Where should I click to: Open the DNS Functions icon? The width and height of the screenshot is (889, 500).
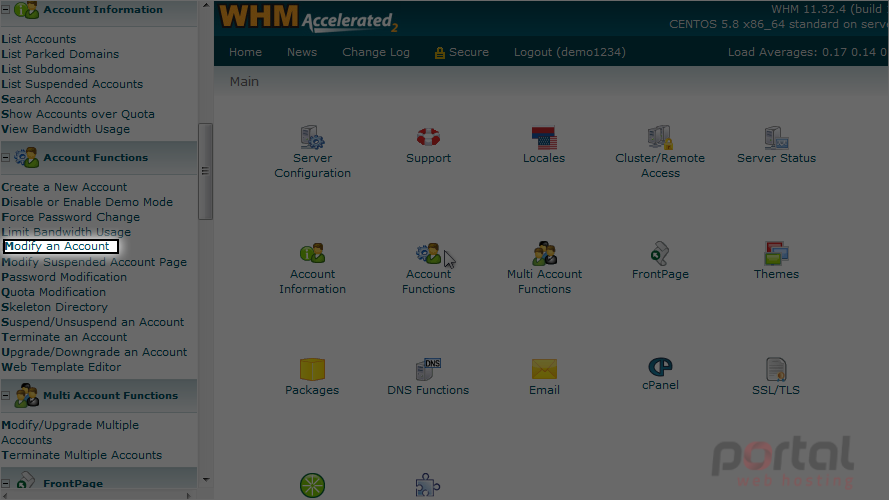tap(428, 369)
